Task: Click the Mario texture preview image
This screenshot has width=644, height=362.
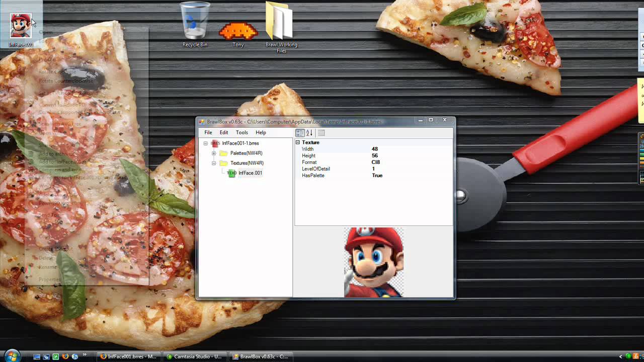Action: [374, 262]
